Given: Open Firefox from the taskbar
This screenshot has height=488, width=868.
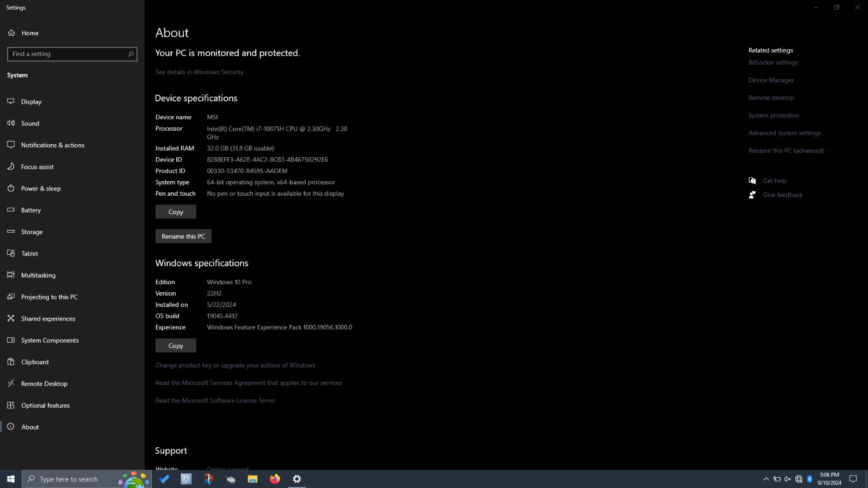Looking at the screenshot, I should [275, 479].
